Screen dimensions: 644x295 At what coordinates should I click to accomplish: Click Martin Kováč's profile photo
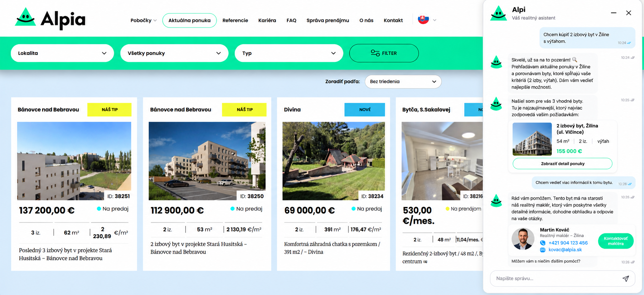[523, 239]
